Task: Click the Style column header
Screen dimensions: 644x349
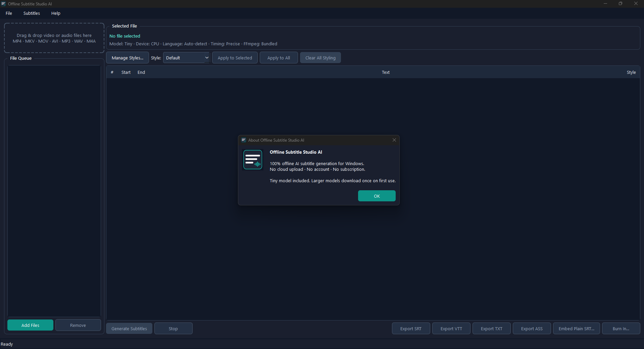Action: tap(631, 72)
